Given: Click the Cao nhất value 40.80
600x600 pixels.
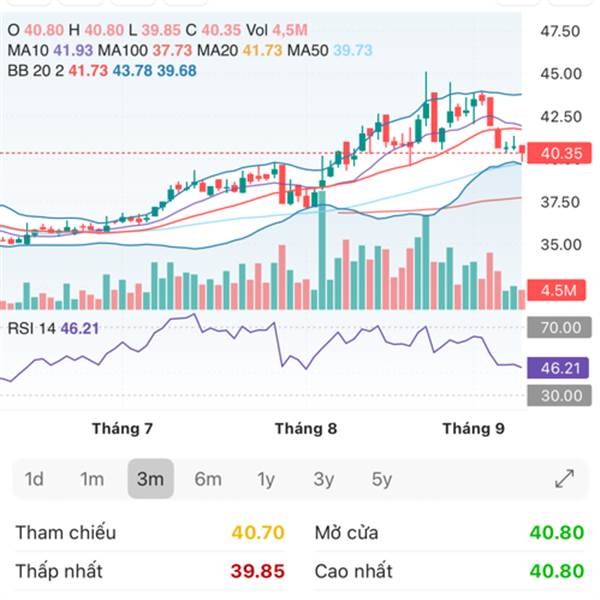Looking at the screenshot, I should coord(557,571).
